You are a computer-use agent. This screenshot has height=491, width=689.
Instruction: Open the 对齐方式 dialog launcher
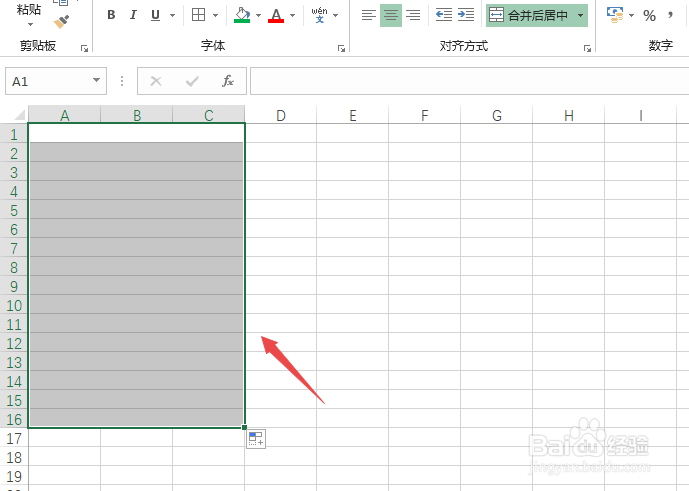click(587, 49)
